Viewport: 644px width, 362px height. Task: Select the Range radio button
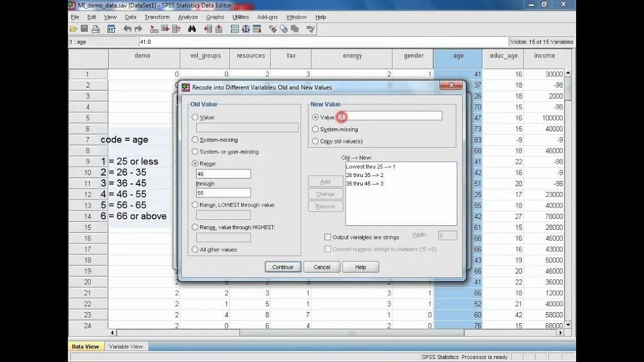[x=195, y=163]
